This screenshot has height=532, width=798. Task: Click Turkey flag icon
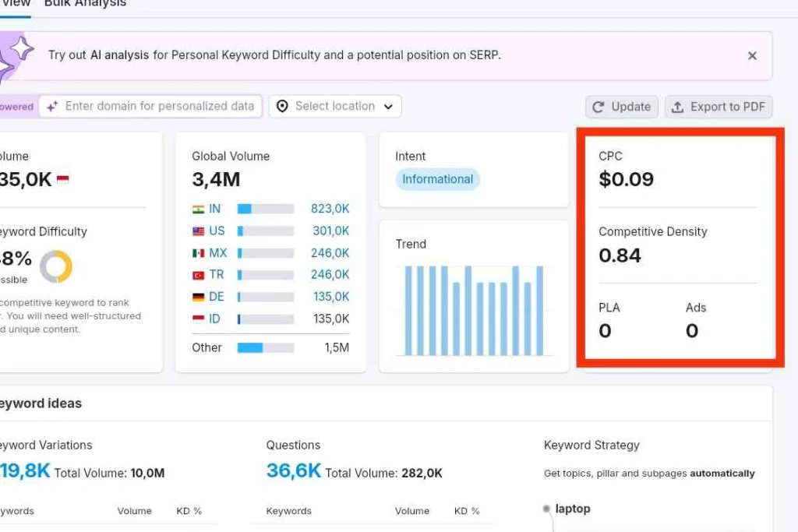click(199, 275)
